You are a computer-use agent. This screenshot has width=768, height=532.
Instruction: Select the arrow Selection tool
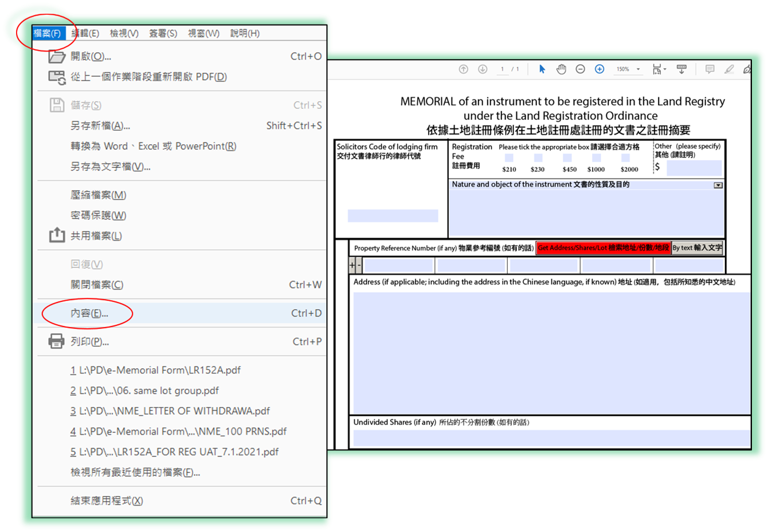tap(542, 69)
